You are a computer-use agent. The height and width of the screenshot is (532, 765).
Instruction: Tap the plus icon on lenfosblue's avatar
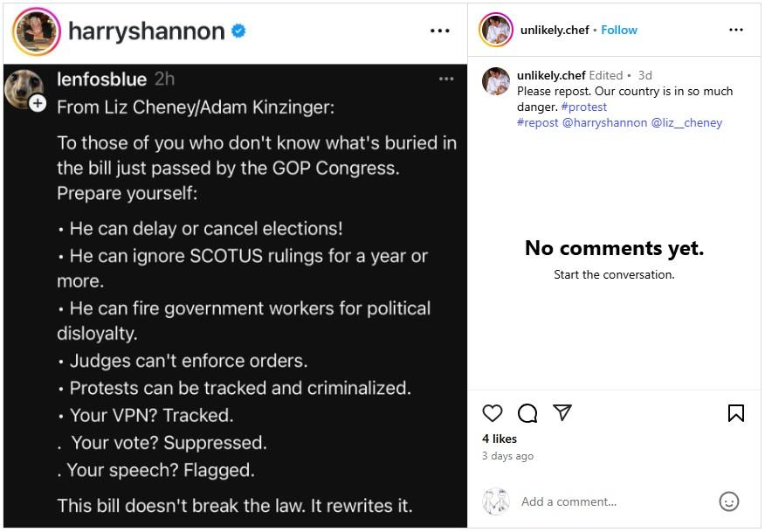coord(38,103)
